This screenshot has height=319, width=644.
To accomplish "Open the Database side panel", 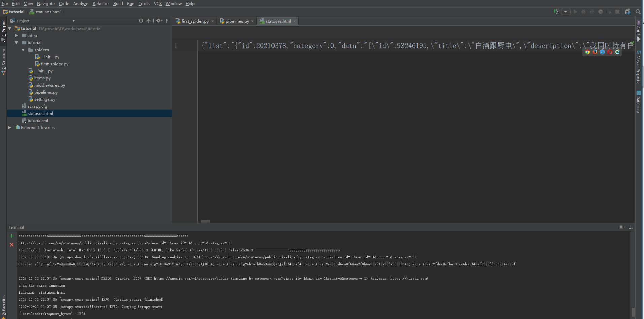I will tap(639, 102).
